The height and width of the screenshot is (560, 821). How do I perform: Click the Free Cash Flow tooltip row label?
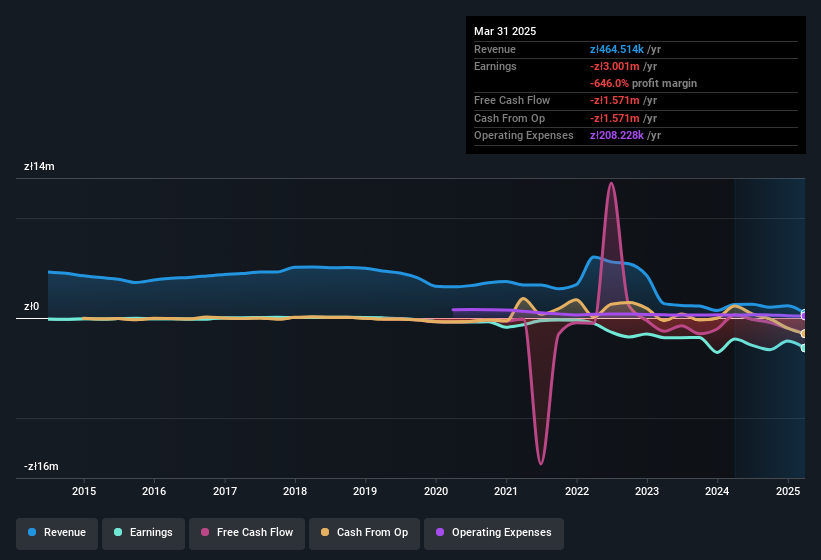[512, 100]
